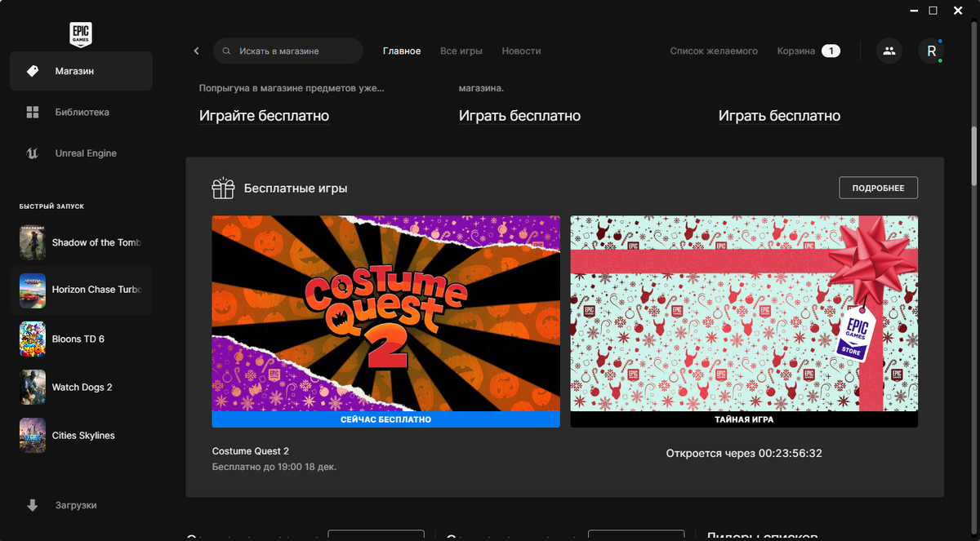Select Библиотека in the sidebar

[81, 112]
